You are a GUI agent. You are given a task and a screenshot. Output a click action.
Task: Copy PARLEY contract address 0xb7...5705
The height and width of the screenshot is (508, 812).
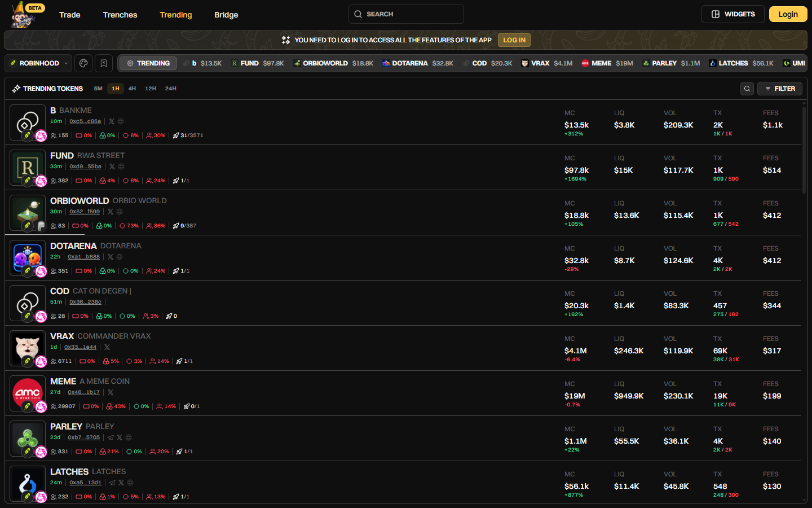[x=83, y=437]
